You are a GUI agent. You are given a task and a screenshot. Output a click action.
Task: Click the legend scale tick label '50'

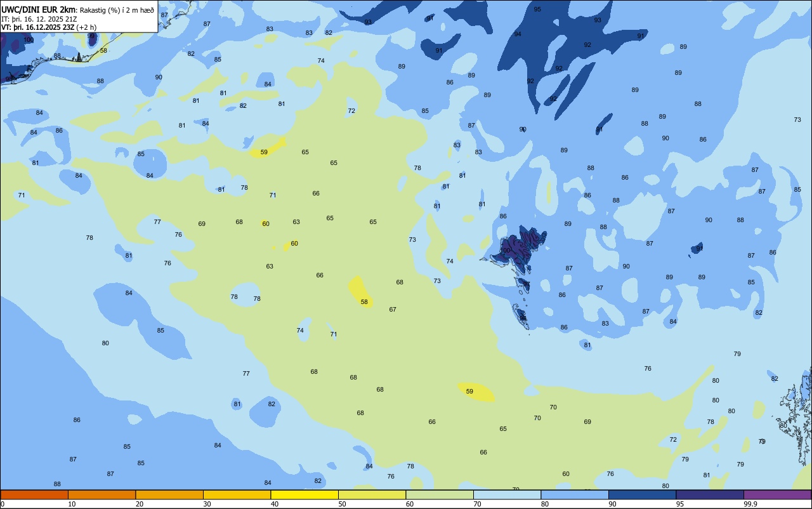point(342,505)
